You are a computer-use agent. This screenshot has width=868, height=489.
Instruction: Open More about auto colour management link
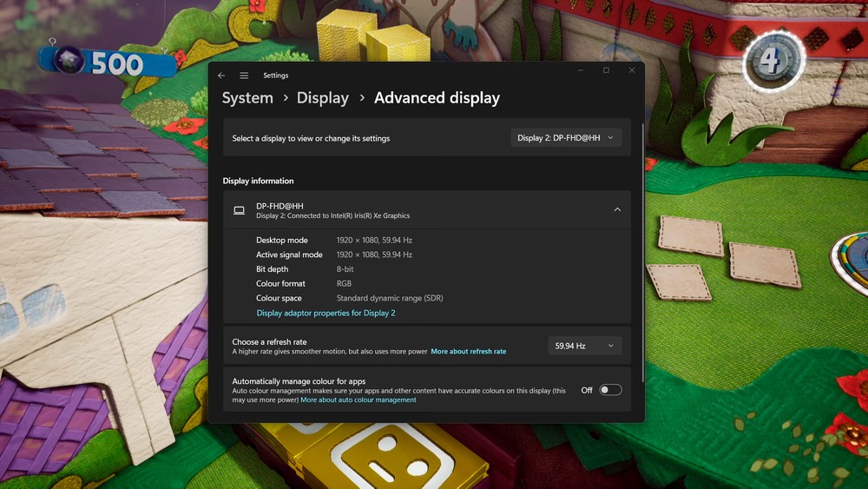click(358, 400)
